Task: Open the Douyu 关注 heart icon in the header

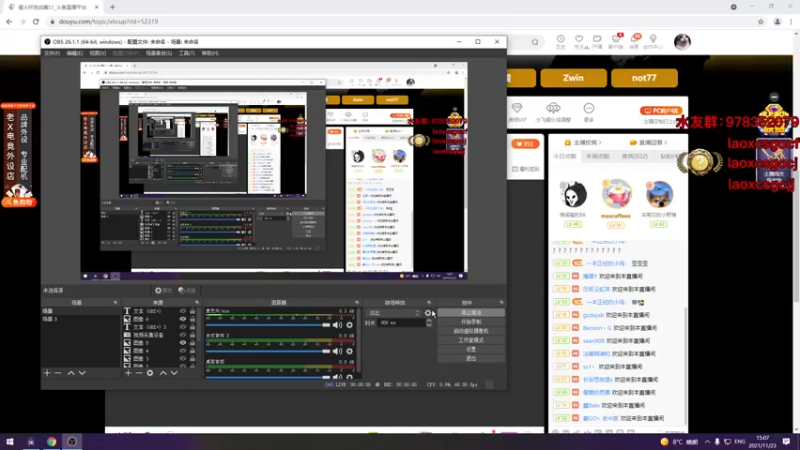Action: tap(579, 41)
